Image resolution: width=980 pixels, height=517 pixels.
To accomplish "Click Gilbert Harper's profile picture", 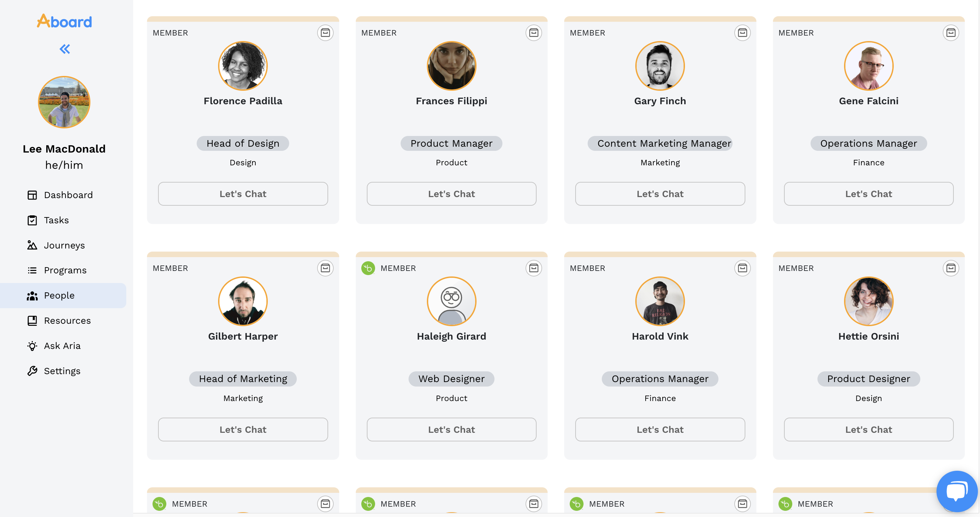I will (x=243, y=301).
